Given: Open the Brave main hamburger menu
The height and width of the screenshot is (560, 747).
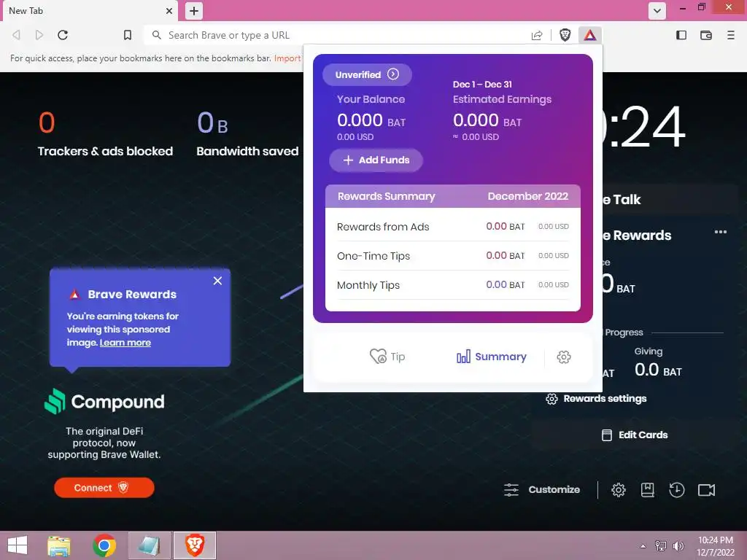Looking at the screenshot, I should pyautogui.click(x=731, y=35).
